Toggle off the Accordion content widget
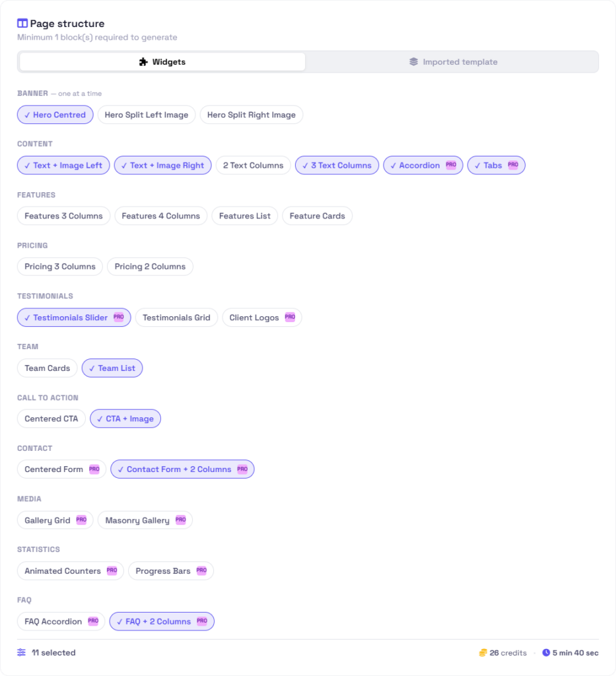The width and height of the screenshot is (616, 676). (x=423, y=165)
